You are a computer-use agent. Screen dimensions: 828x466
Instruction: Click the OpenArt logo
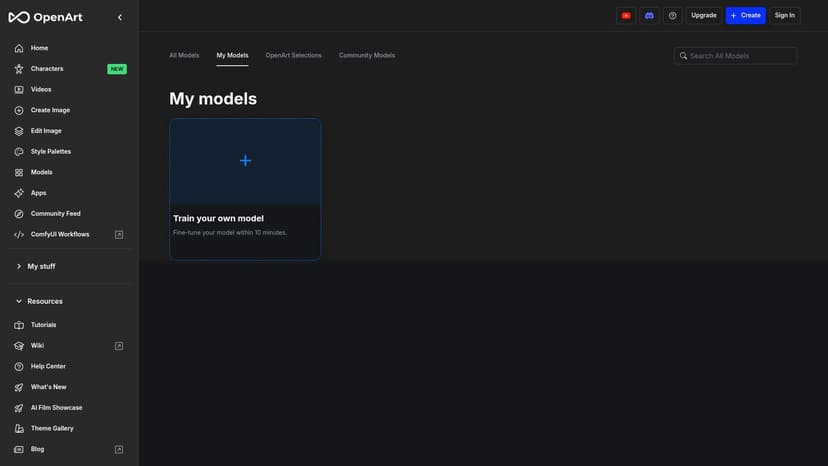click(47, 17)
